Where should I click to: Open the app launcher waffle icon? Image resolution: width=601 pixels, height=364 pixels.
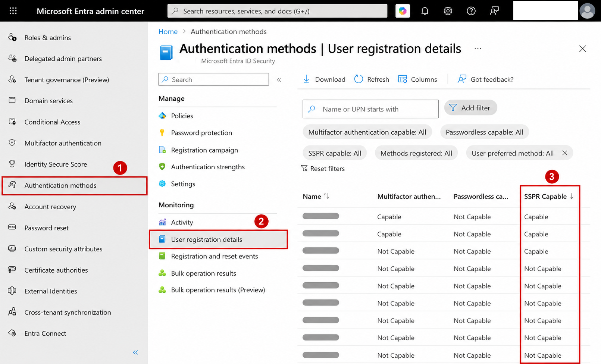[13, 11]
